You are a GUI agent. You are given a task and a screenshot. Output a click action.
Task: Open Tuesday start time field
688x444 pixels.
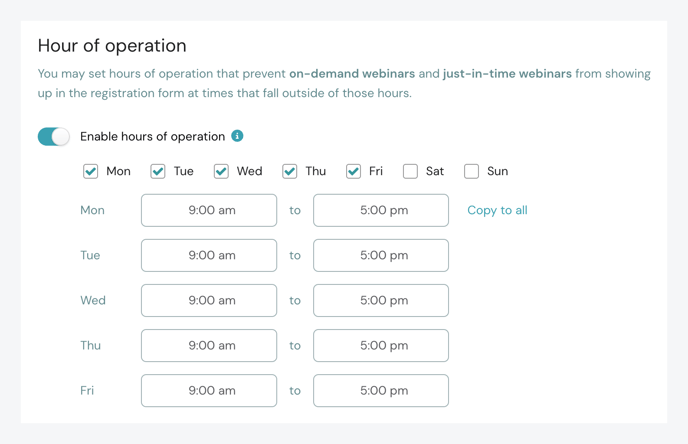coord(209,255)
